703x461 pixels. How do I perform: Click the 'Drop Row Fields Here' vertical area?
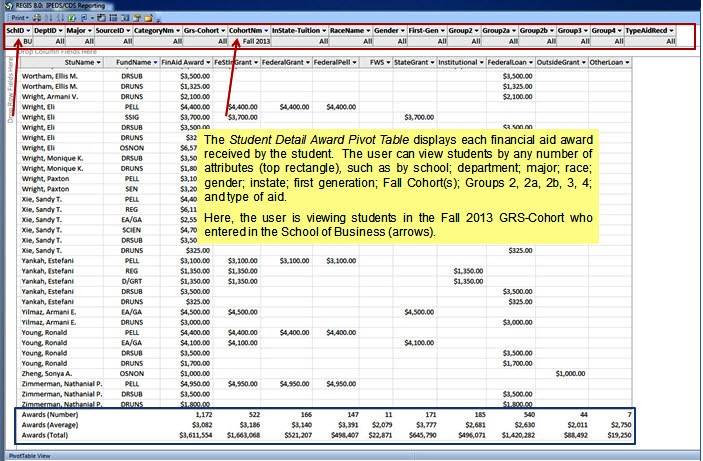click(x=11, y=90)
